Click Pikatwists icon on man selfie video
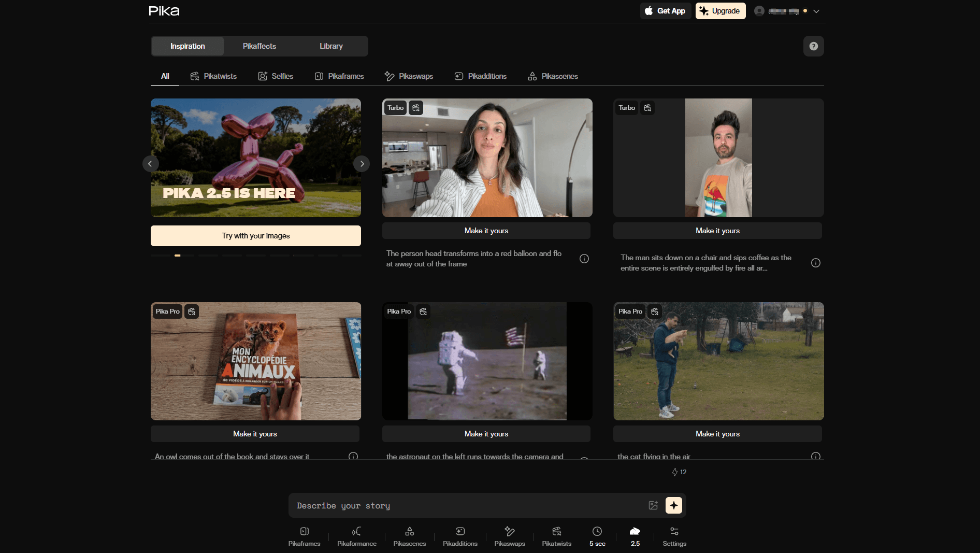Viewport: 980px width, 553px height. click(x=647, y=108)
